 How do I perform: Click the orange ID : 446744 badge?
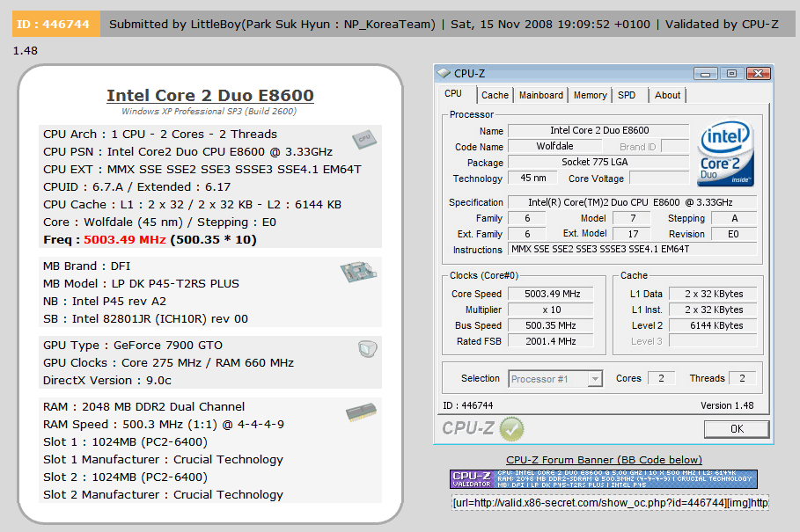coord(56,24)
